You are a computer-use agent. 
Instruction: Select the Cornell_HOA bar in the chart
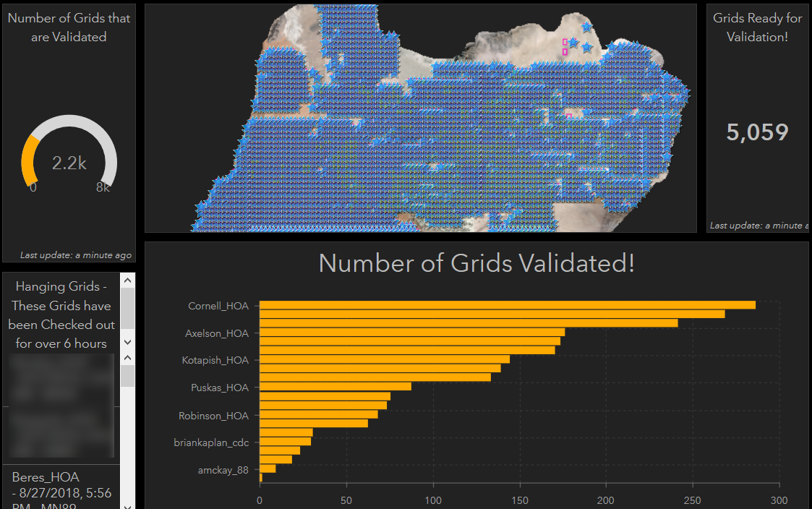(507, 305)
